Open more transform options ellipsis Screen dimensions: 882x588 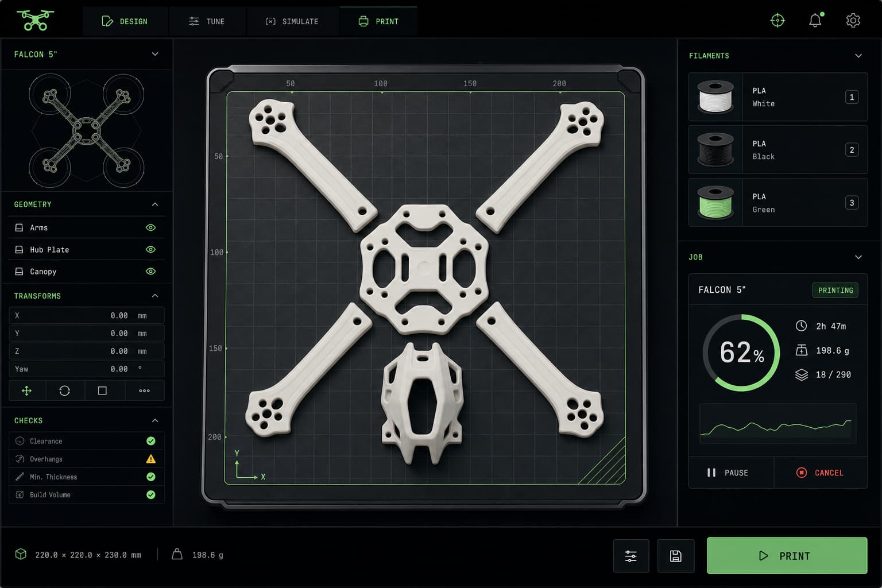click(x=144, y=390)
